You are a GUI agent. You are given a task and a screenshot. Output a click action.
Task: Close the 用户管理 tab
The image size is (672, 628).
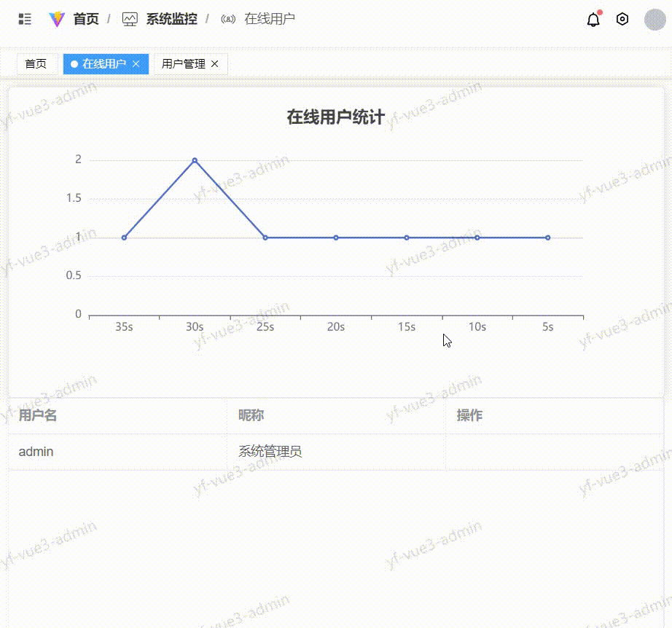click(215, 64)
